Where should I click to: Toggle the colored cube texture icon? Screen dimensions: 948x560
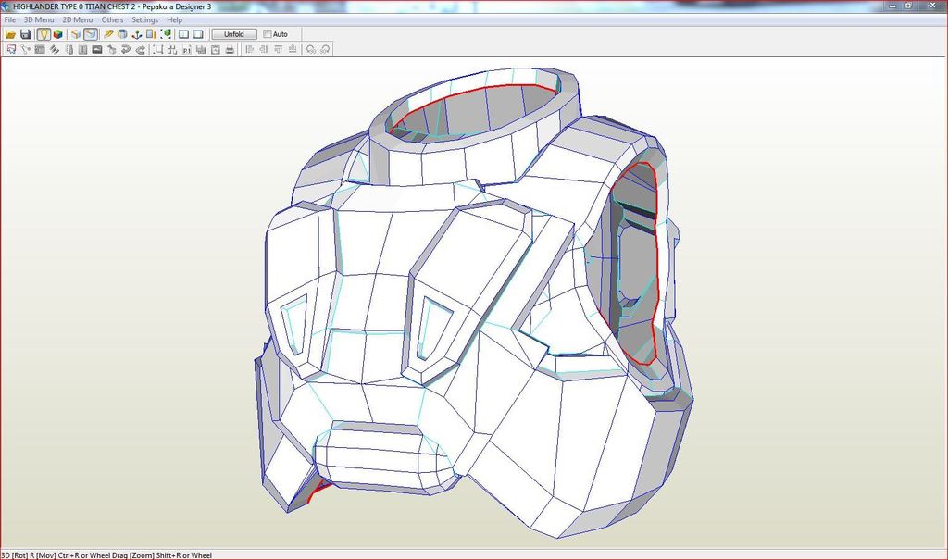[57, 34]
